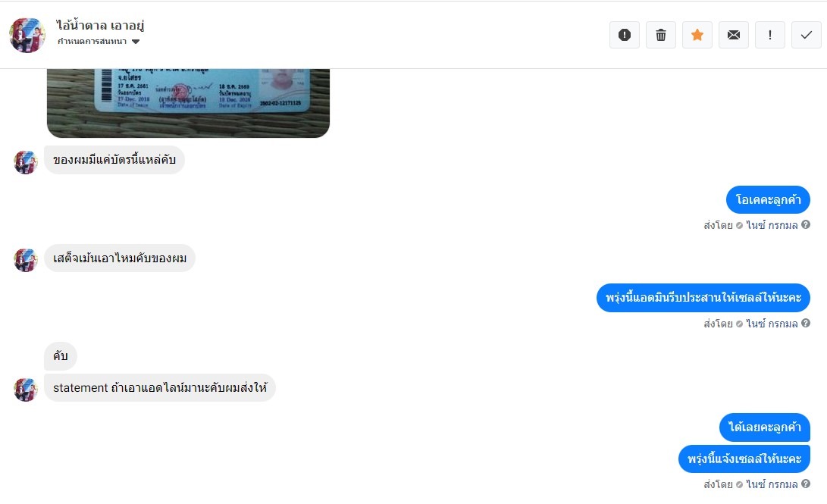Click help icon under โอเคคะลูกค้า message
Screen dimensions: 827x504
pos(805,224)
